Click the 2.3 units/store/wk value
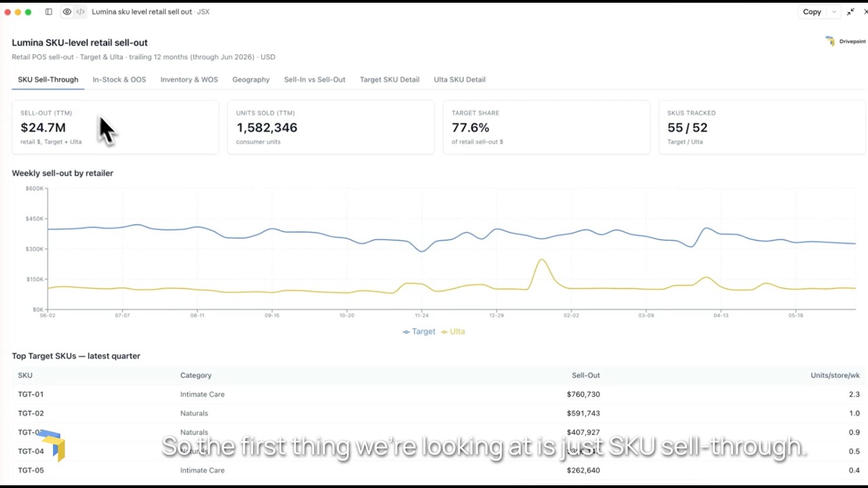Screen dimensions: 868x488 (854, 394)
